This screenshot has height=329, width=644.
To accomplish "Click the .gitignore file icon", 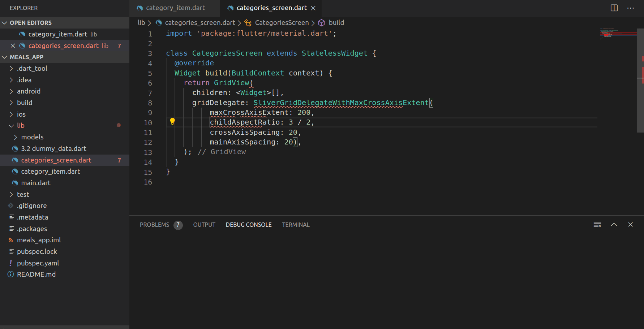I will coord(11,205).
